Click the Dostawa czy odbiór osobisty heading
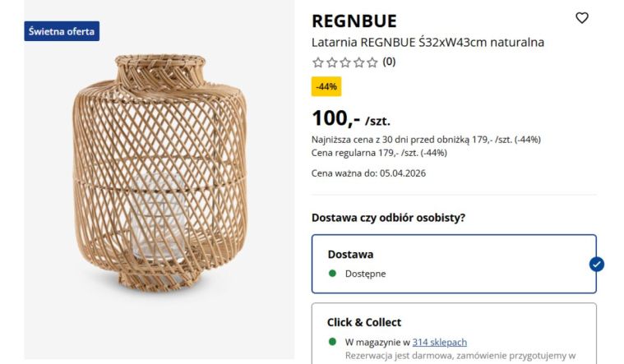 (x=388, y=218)
